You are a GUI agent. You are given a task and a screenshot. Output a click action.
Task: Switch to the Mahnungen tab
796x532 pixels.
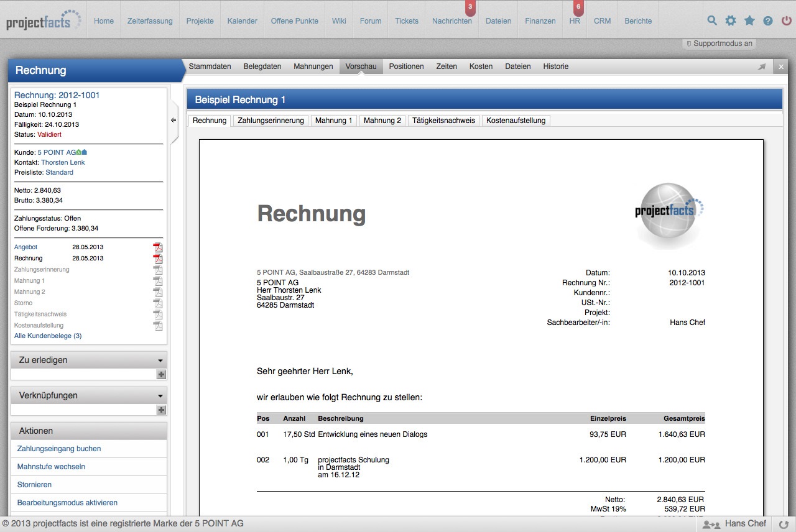tap(313, 66)
